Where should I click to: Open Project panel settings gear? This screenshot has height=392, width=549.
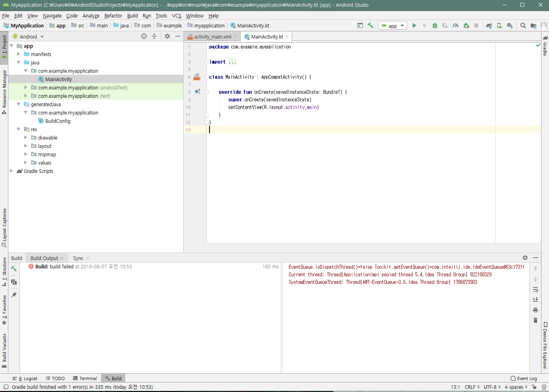tap(167, 36)
